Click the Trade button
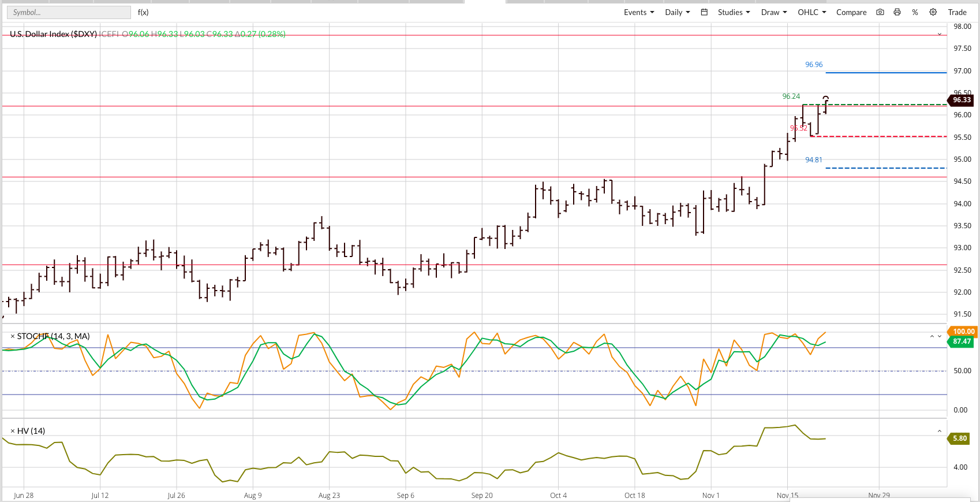The image size is (980, 502). pyautogui.click(x=957, y=12)
